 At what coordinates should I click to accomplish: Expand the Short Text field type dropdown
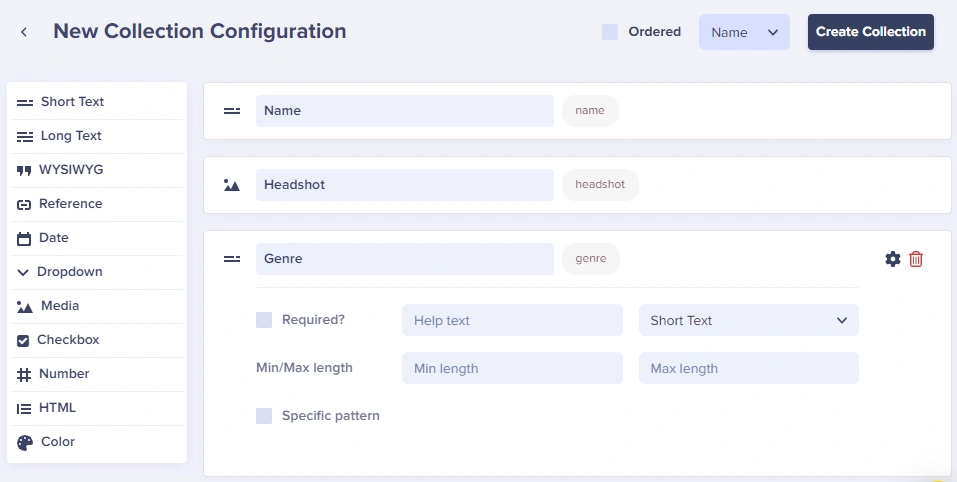click(748, 320)
